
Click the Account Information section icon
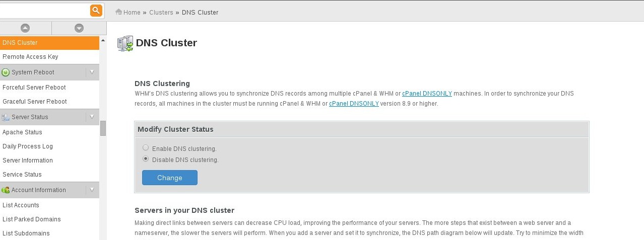pos(6,190)
